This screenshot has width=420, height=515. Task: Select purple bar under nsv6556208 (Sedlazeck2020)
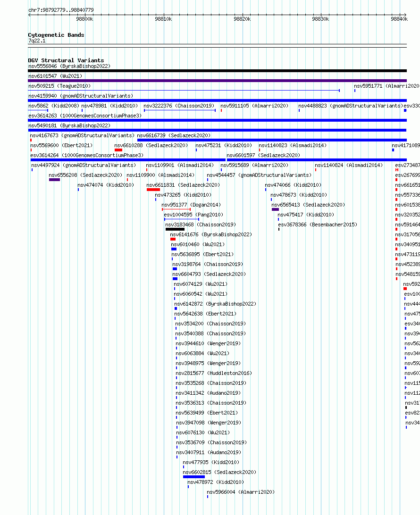tap(55, 180)
